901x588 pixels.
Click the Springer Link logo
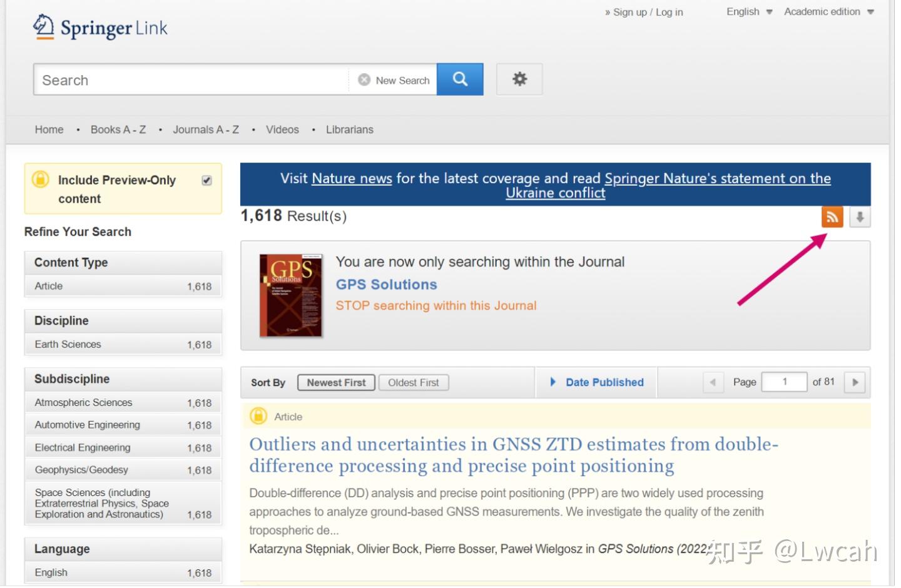(100, 27)
